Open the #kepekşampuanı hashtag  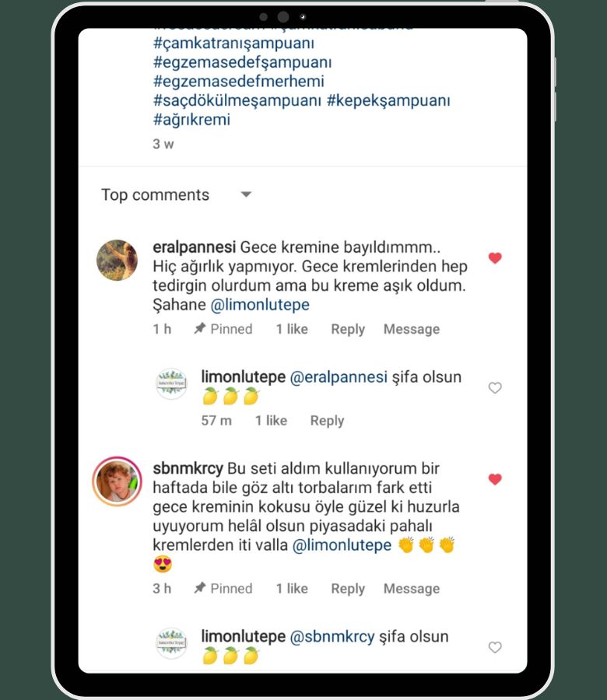(x=388, y=101)
